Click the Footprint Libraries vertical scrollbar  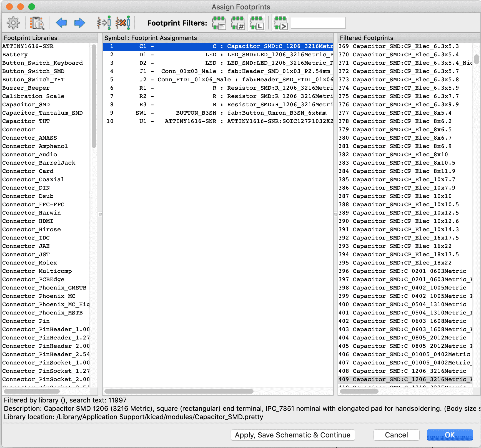(94, 96)
